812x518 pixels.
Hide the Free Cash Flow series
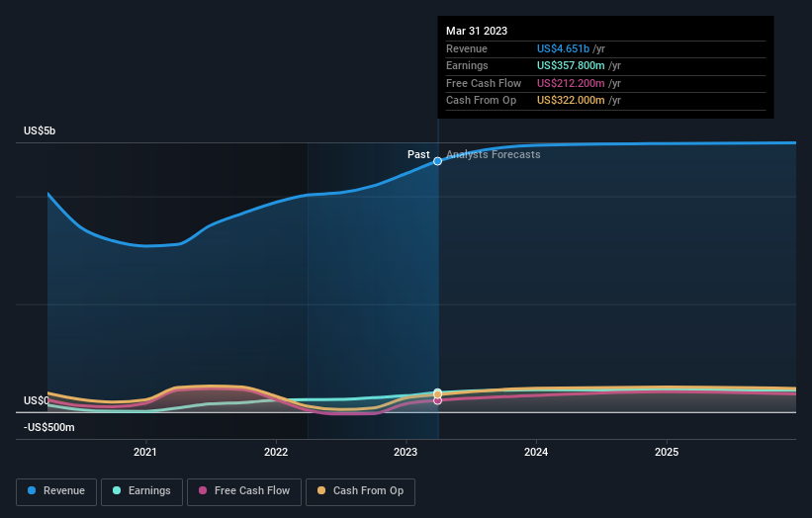coord(244,490)
